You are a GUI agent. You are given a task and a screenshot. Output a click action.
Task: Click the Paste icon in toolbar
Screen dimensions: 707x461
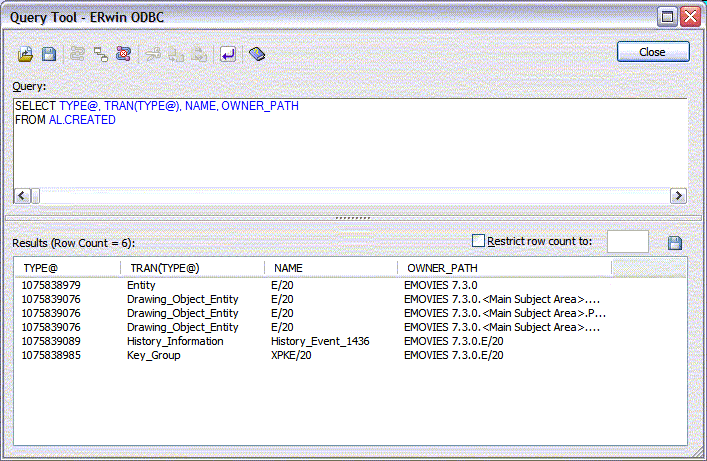[199, 54]
